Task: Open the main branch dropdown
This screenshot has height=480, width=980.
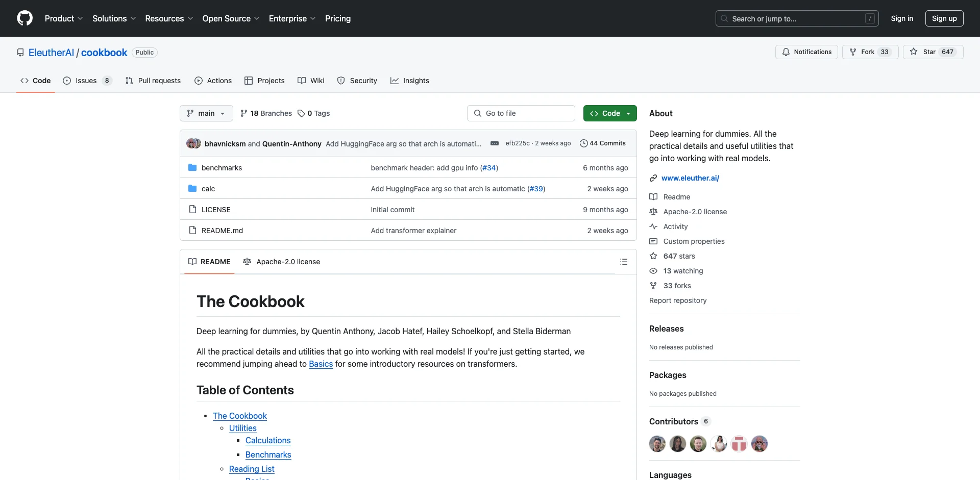Action: (x=206, y=113)
